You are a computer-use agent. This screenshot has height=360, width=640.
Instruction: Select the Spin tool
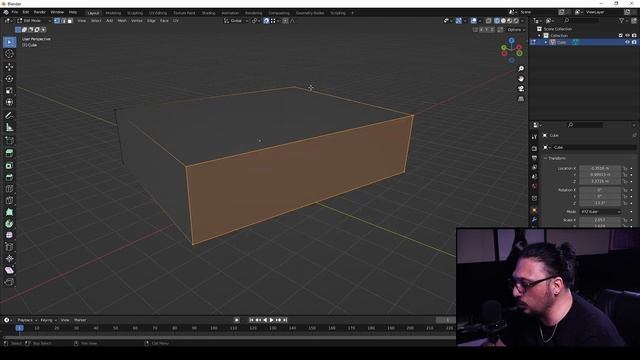coord(9,224)
